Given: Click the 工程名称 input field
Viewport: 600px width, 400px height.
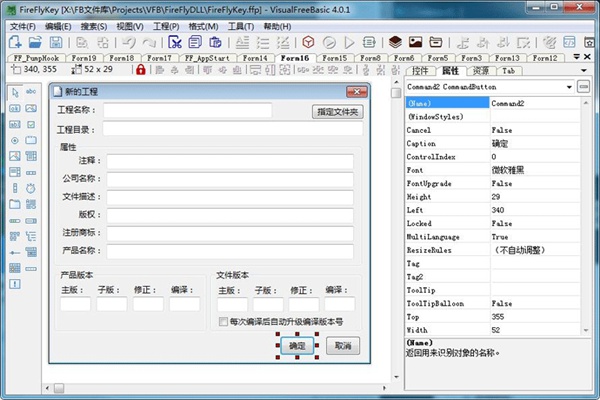Looking at the screenshot, I should (x=188, y=111).
